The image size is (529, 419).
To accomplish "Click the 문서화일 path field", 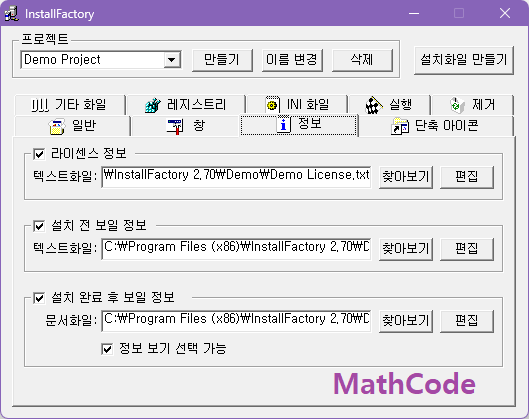I will (236, 321).
